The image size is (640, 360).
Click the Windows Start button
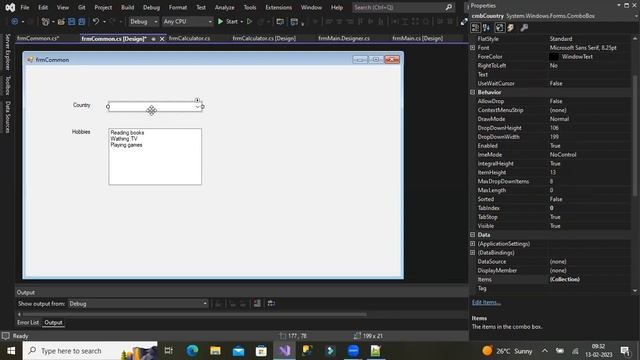[11, 351]
